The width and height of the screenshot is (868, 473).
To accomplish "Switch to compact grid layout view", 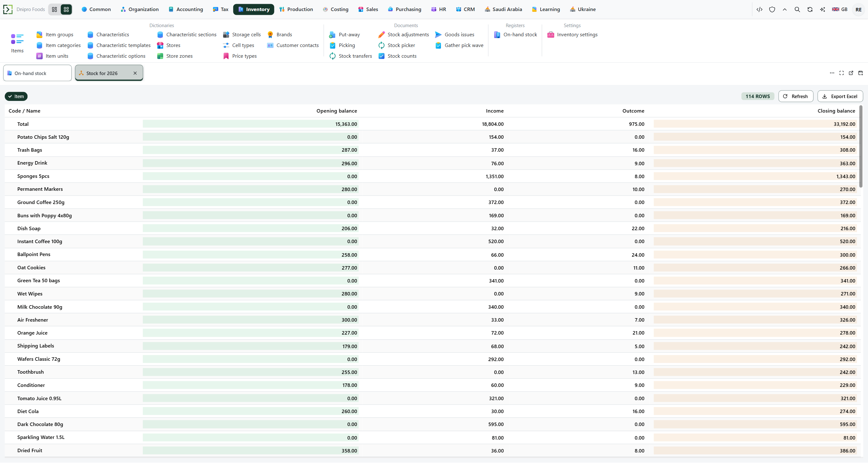I will point(55,9).
